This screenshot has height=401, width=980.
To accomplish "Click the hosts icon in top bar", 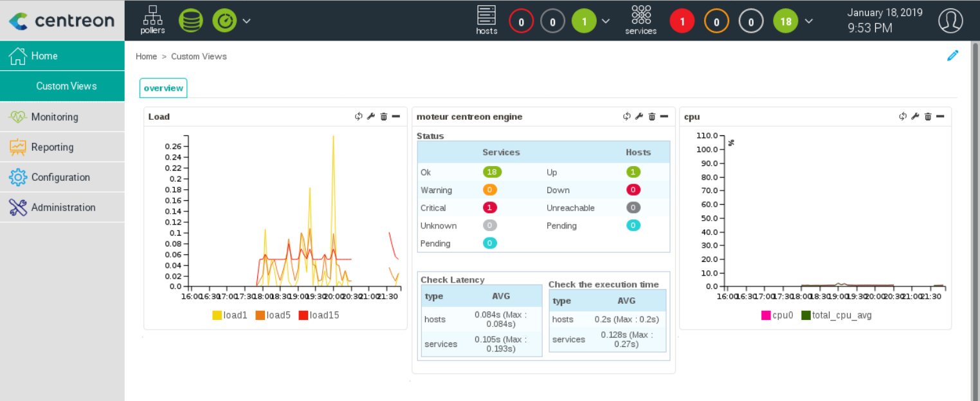I will (486, 20).
